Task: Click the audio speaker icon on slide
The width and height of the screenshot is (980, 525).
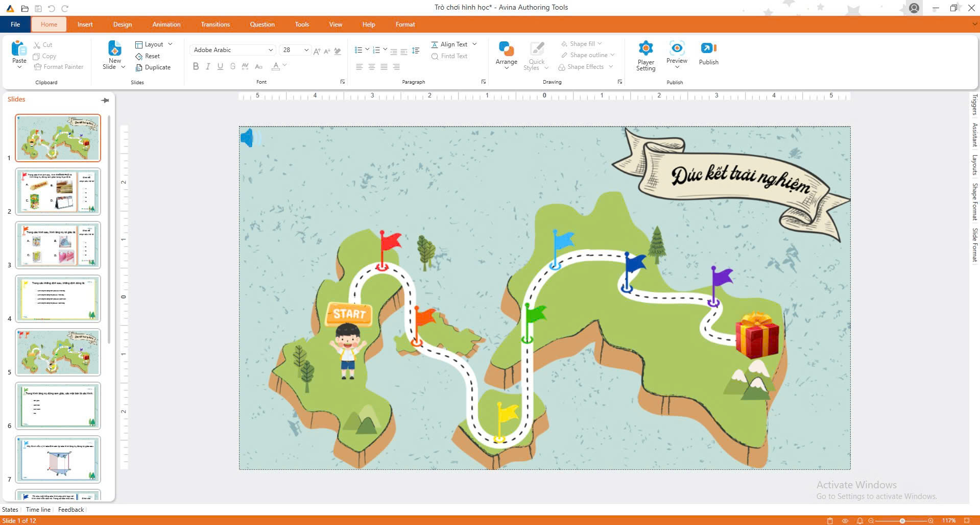Action: (249, 138)
